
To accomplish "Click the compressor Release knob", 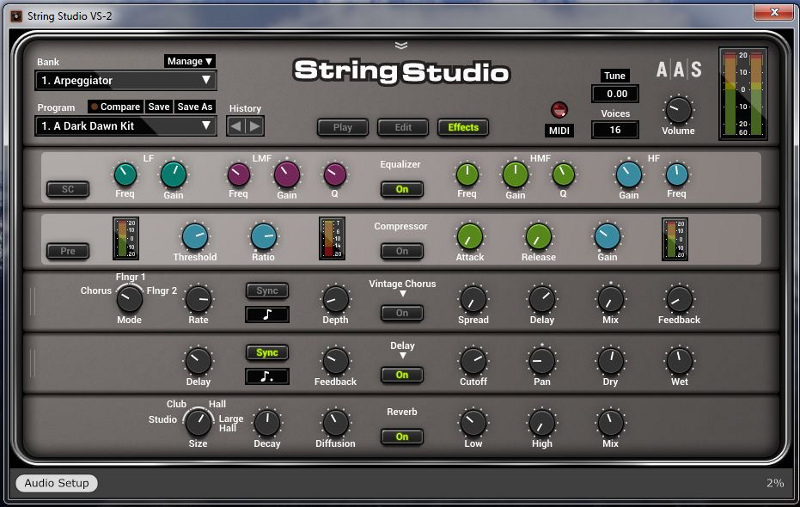I will (538, 237).
